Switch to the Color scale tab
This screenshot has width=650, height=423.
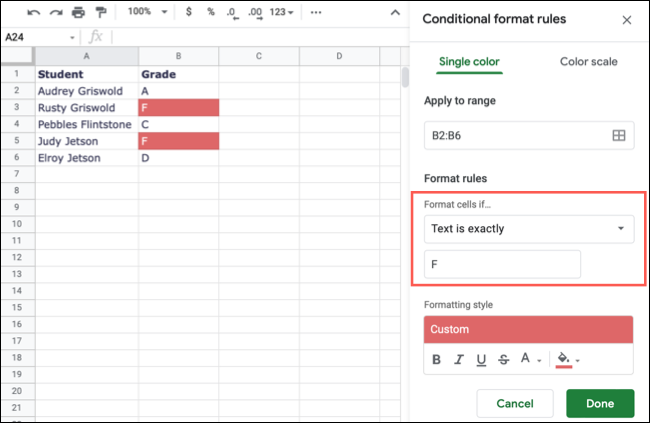(x=588, y=62)
